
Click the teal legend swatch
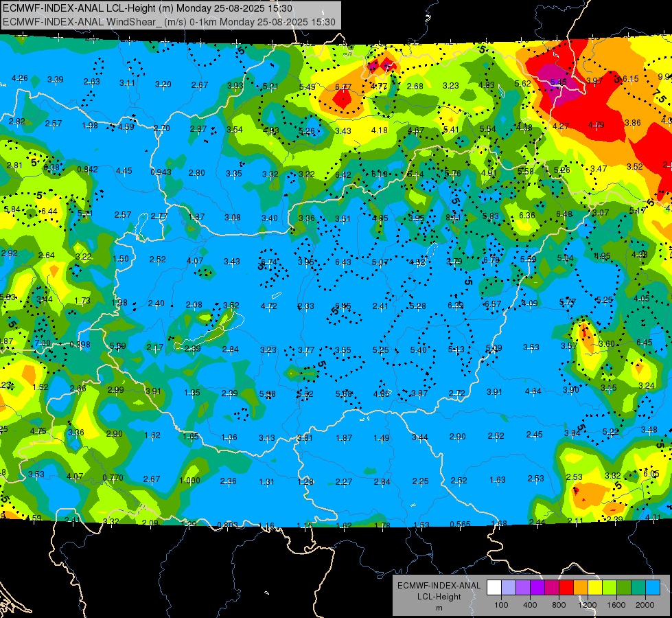[638, 587]
